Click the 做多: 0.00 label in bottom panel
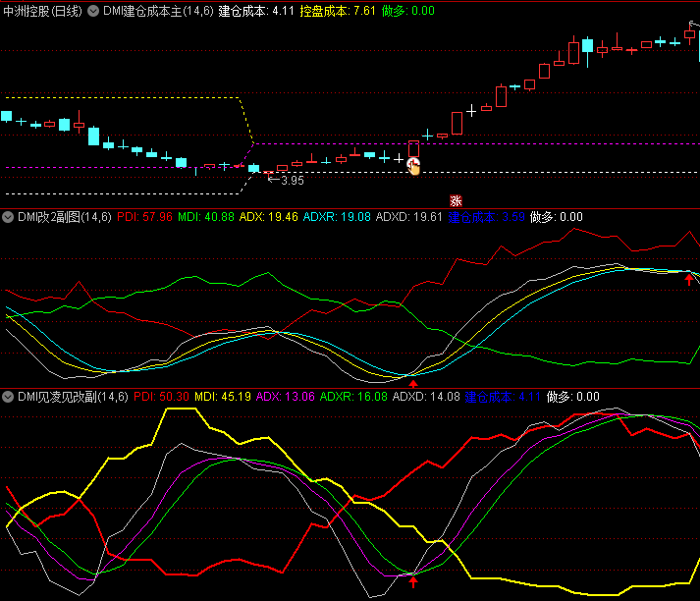Image resolution: width=700 pixels, height=601 pixels. coord(573,397)
